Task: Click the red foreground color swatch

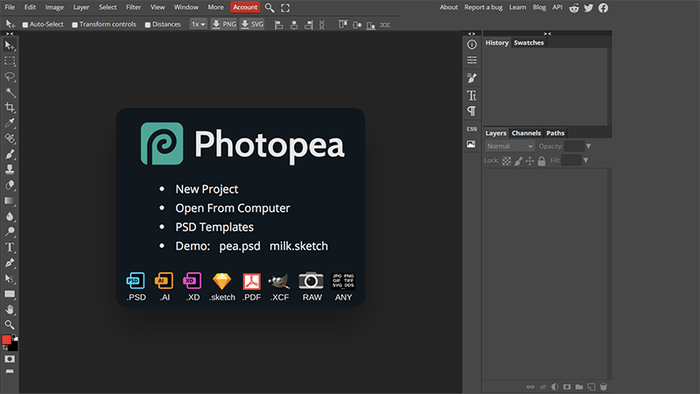Action: point(6,340)
